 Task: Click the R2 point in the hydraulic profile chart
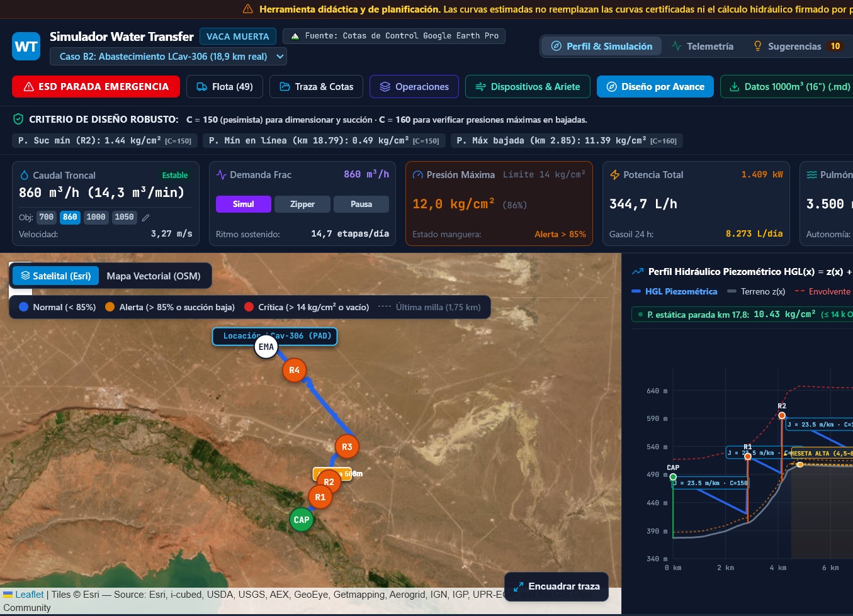click(782, 415)
